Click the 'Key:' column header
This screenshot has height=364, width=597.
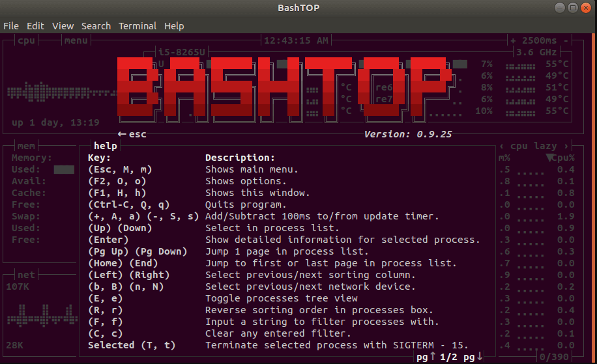coord(99,158)
